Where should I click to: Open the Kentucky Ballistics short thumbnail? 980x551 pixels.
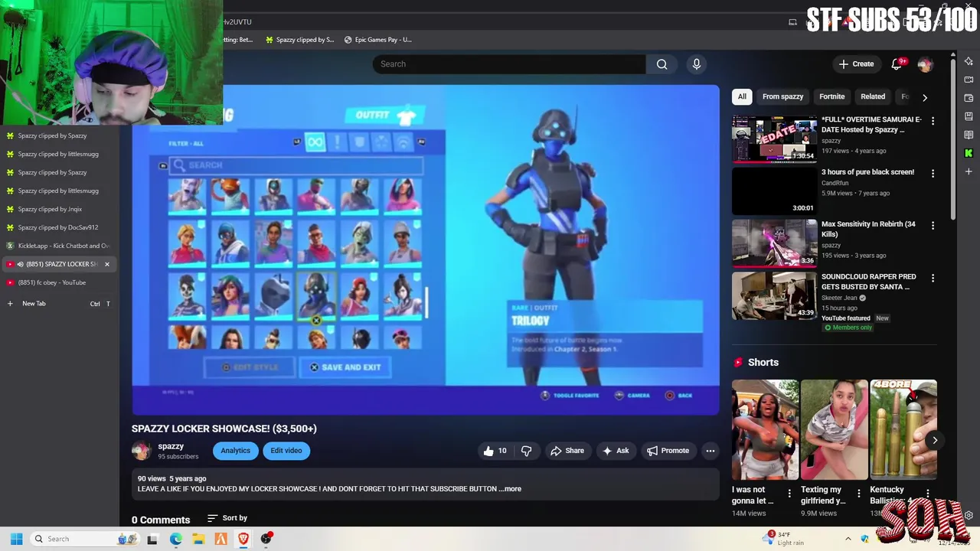[903, 429]
